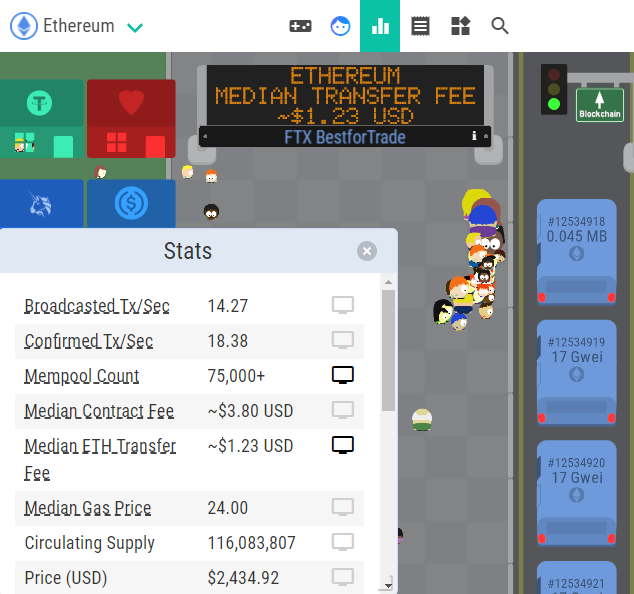Close the Stats panel
Image resolution: width=634 pixels, height=594 pixels.
tap(367, 251)
